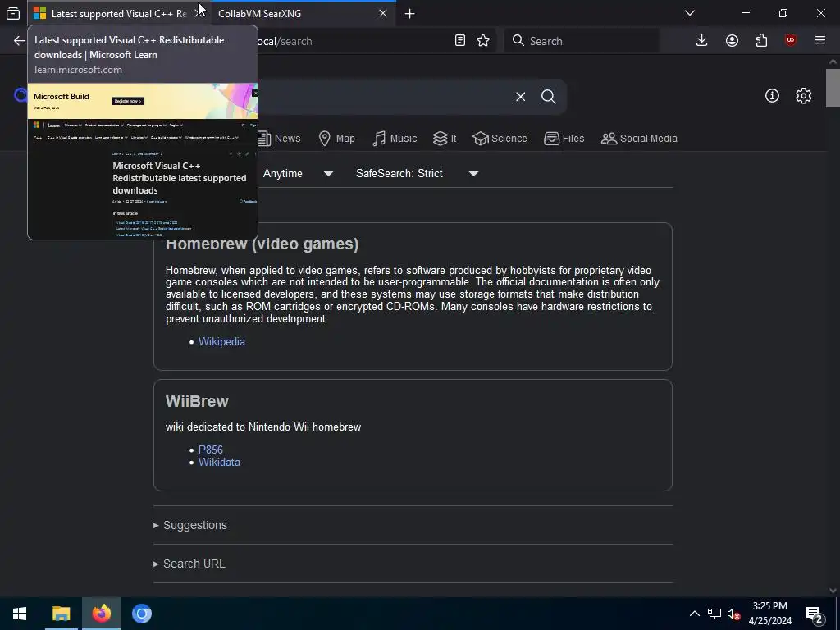This screenshot has height=630, width=840.
Task: Open the P856 link under WiiBrew
Action: pos(211,450)
